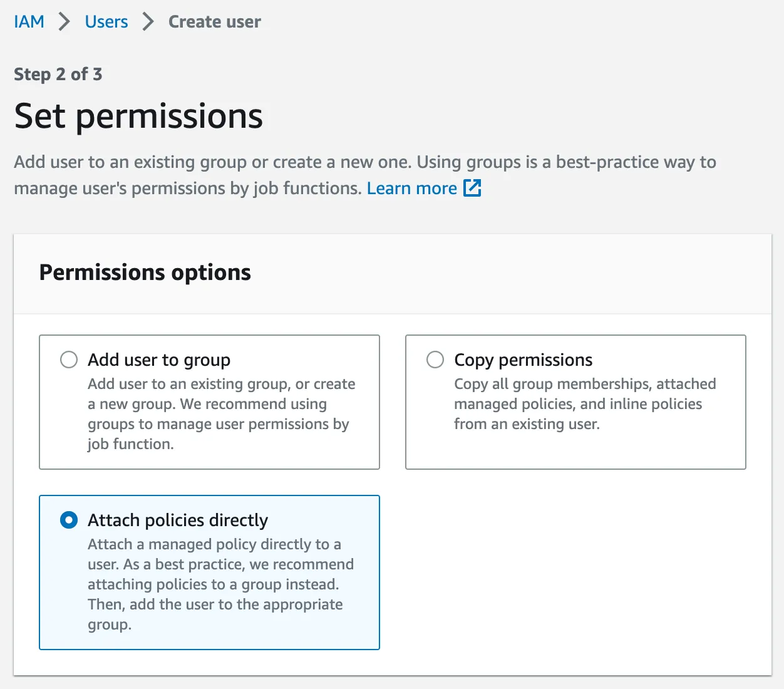This screenshot has width=784, height=689.
Task: Click the chevron separator after Users
Action: tap(148, 22)
